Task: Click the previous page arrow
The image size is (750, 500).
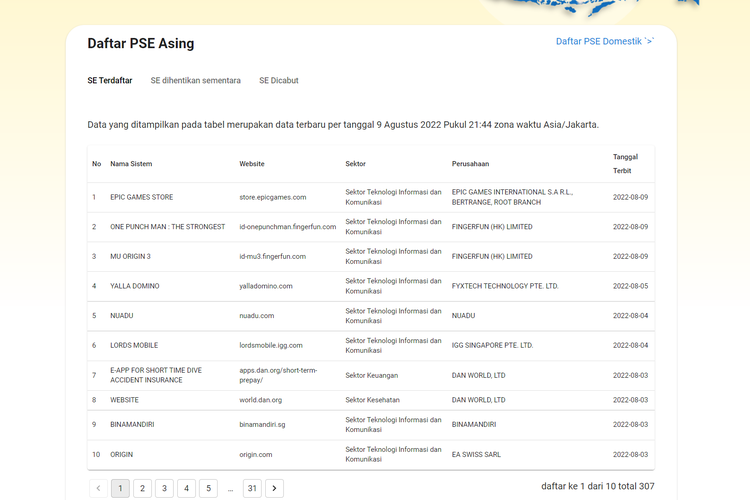Action: [99, 488]
